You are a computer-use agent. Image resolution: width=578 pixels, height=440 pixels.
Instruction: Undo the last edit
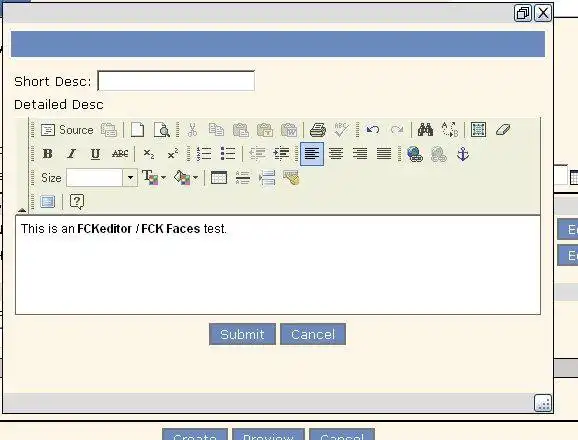click(x=373, y=130)
